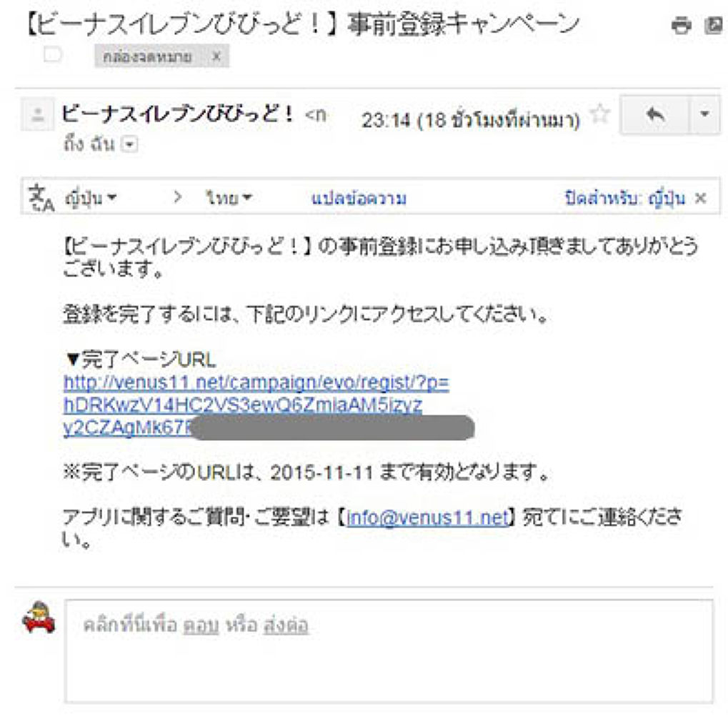
Task: Click the user profile avatar beside reply box
Action: [x=39, y=618]
